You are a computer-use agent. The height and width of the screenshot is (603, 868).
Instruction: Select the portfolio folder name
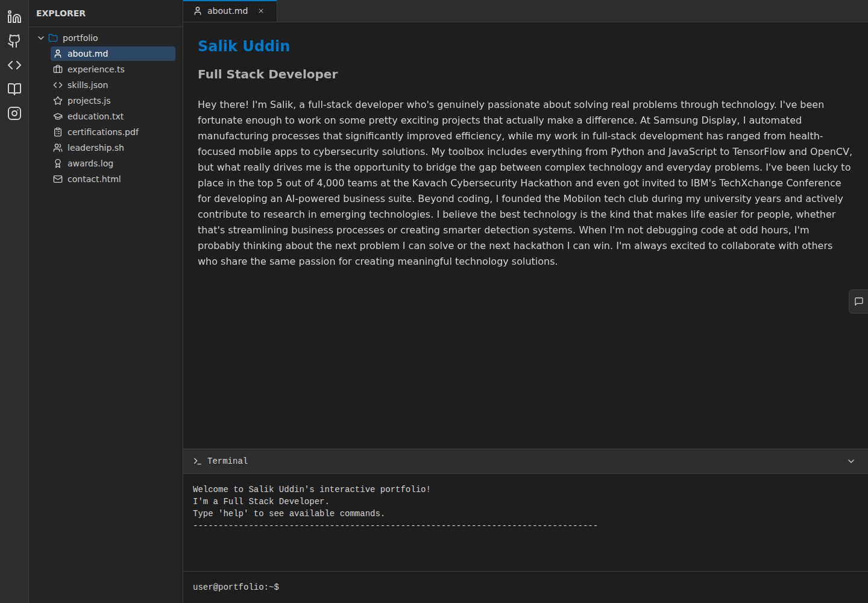tap(80, 38)
